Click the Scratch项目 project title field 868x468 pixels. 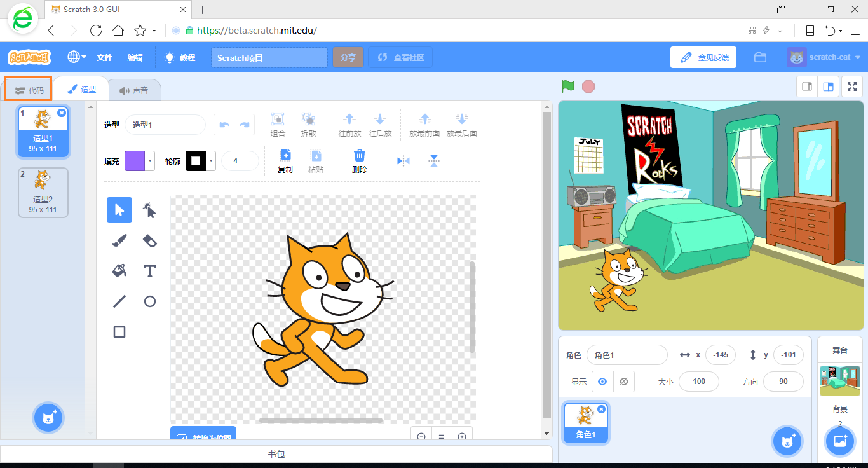point(269,57)
